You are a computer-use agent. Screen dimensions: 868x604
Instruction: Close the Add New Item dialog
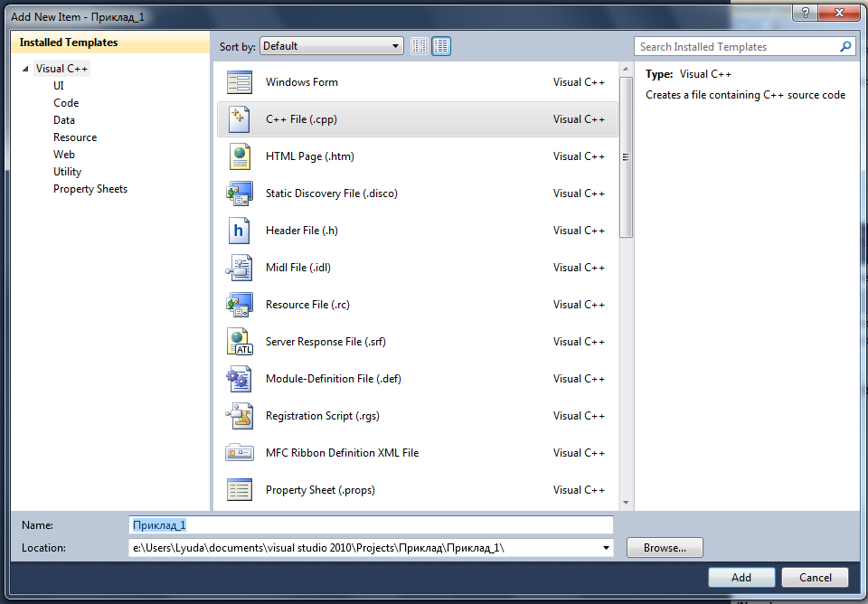(839, 12)
